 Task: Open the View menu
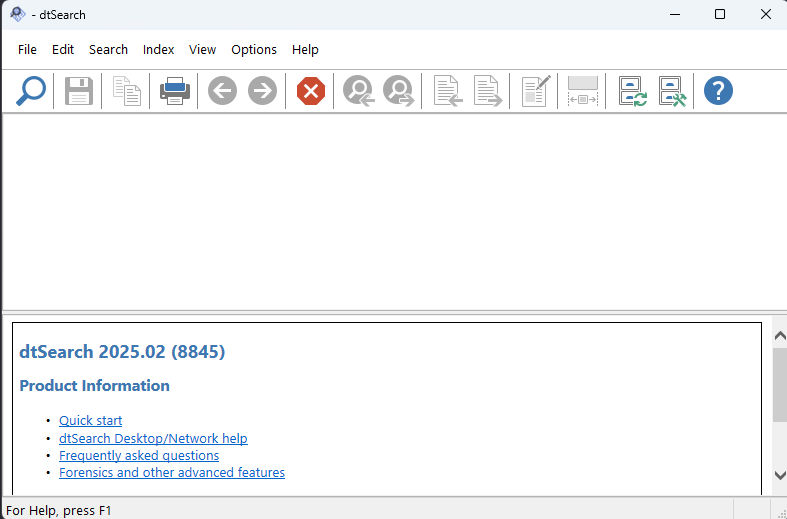202,50
